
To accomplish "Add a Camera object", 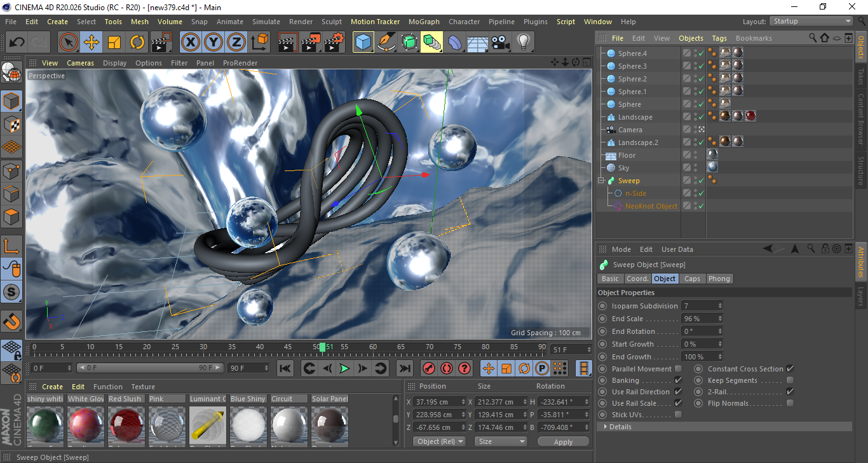I will (x=500, y=43).
